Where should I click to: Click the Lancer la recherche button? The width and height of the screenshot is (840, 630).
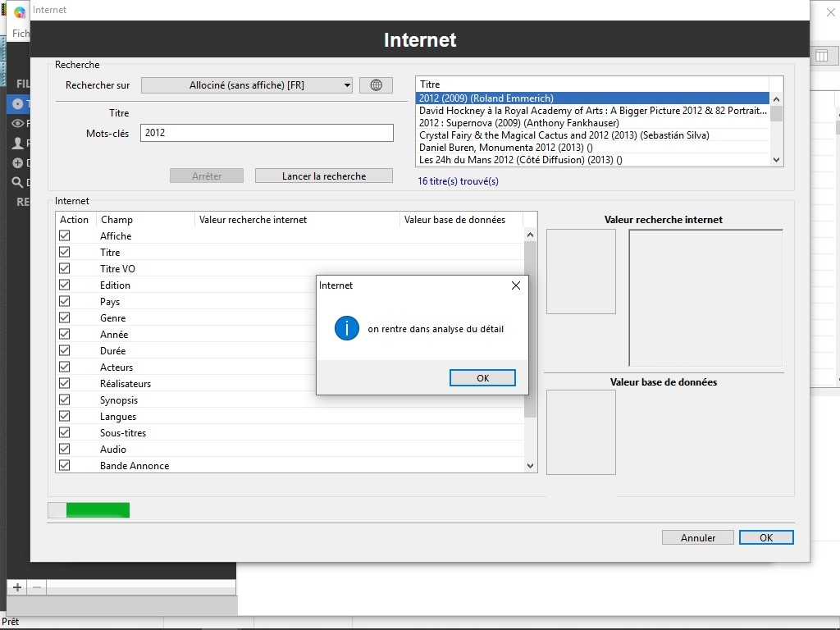pyautogui.click(x=324, y=176)
